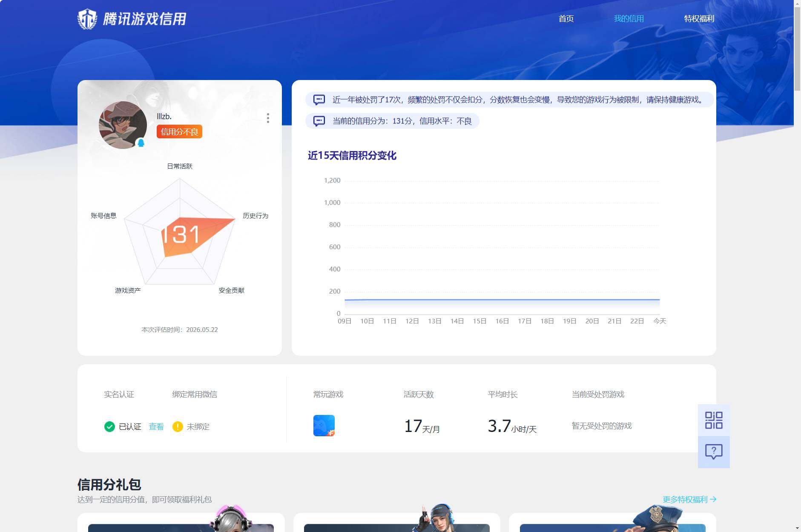Image resolution: width=801 pixels, height=532 pixels.
Task: Click the 3.7小时/天 average duration value
Action: coord(512,426)
